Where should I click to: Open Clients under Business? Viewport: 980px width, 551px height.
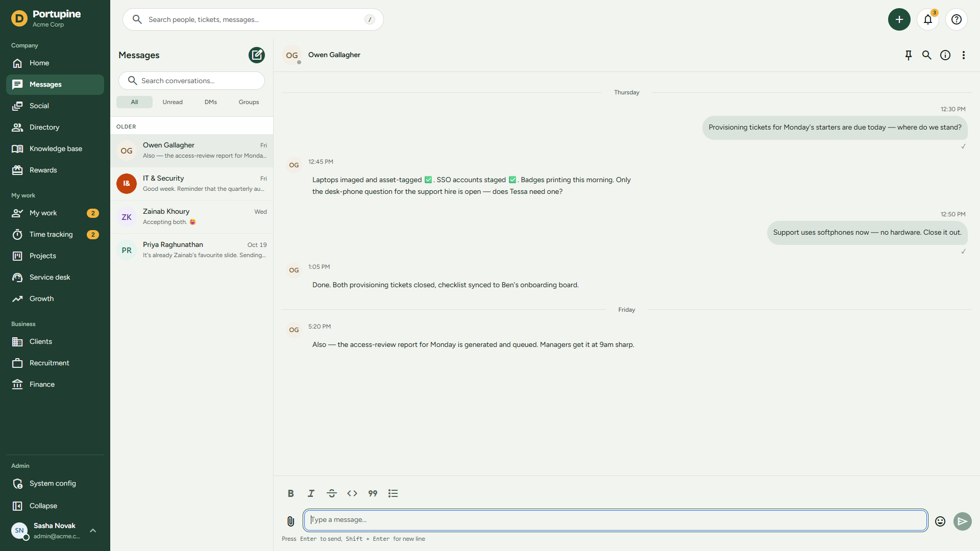tap(55, 342)
